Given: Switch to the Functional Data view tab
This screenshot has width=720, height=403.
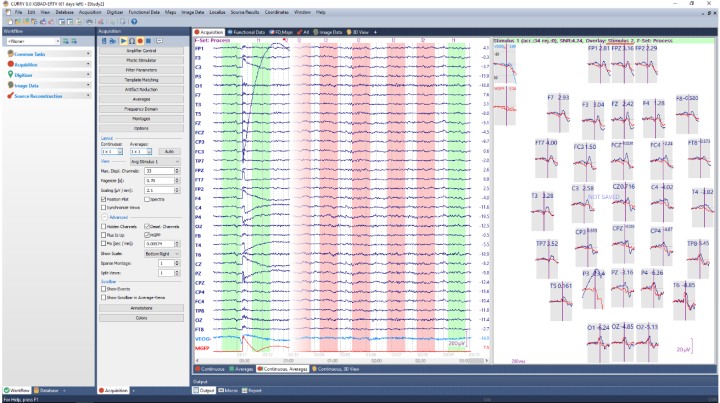Looking at the screenshot, I should (x=247, y=32).
